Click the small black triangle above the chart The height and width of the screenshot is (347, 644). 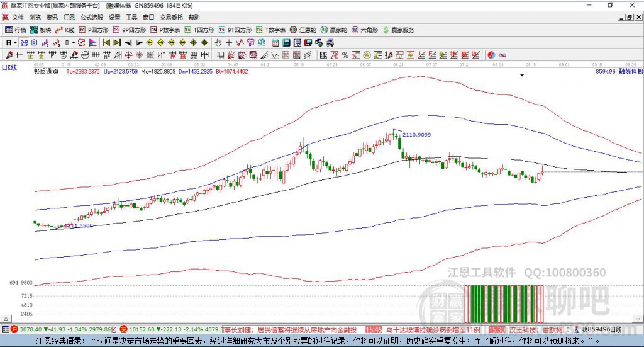tap(522, 75)
